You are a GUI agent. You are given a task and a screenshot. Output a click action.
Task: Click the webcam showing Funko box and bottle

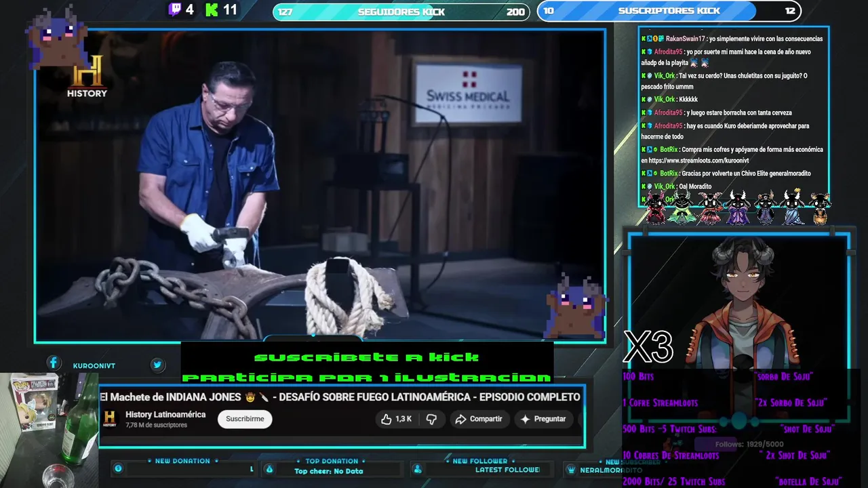(49, 430)
